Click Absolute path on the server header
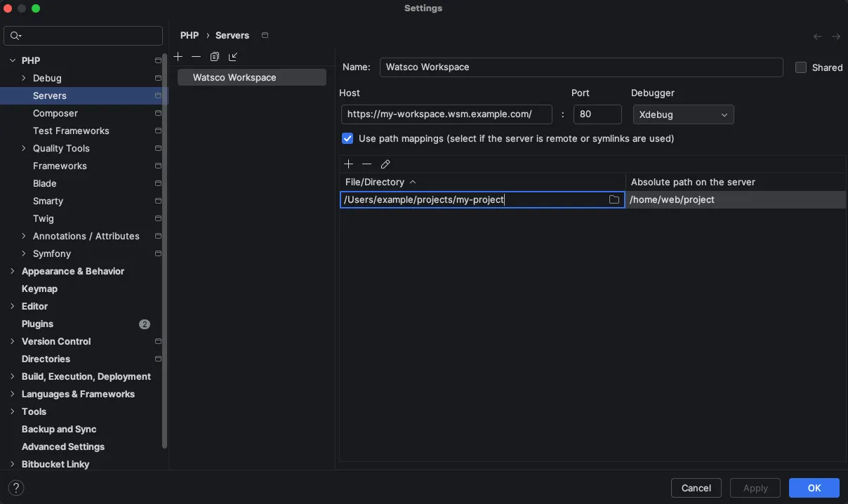This screenshot has width=848, height=504. pyautogui.click(x=736, y=182)
